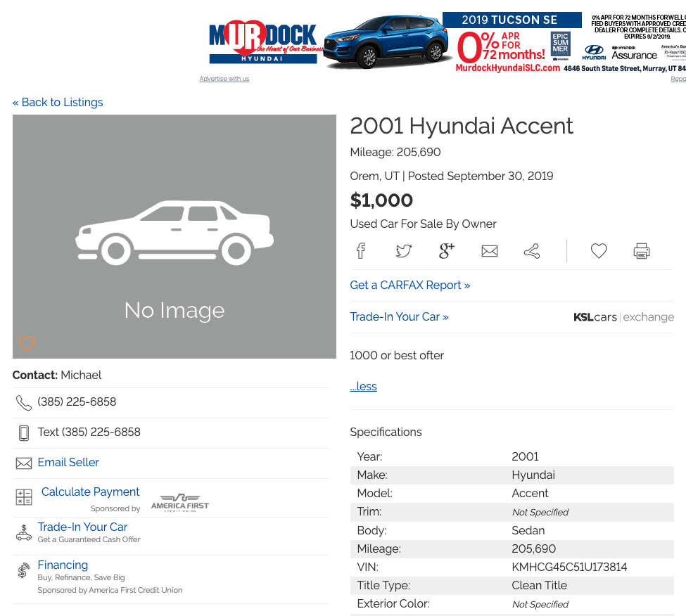Select Used Car For Sale By Owner text

(x=423, y=224)
